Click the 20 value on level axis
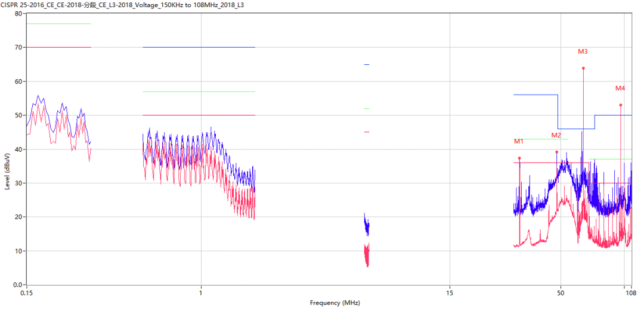Screen dimensions: 644x309 18,217
